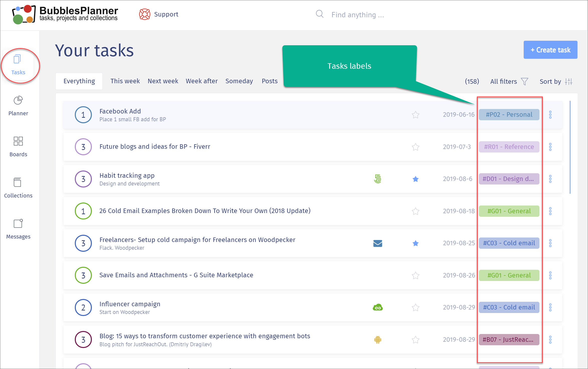Open more options for Facebook Add task

point(550,115)
